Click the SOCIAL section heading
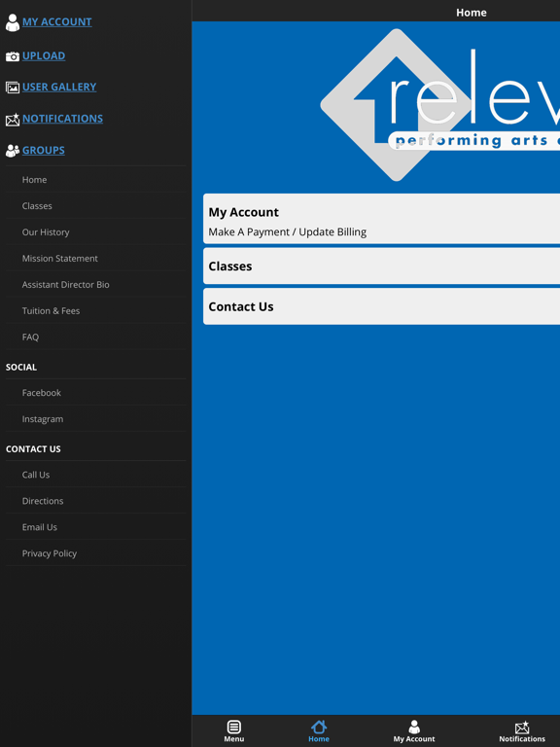The image size is (560, 747). [21, 367]
